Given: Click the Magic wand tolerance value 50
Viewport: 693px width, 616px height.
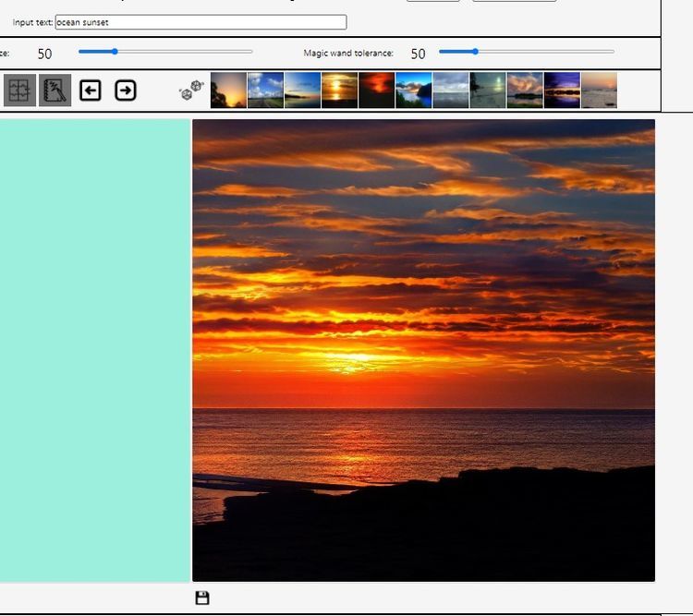Looking at the screenshot, I should point(418,54).
